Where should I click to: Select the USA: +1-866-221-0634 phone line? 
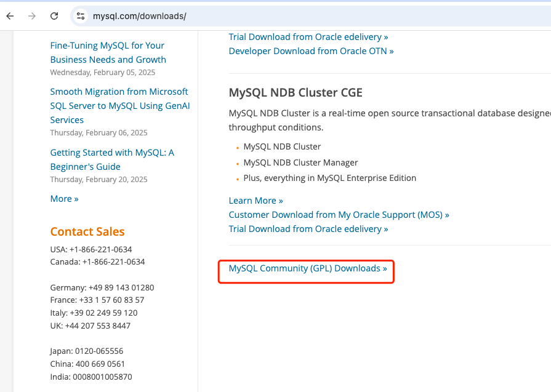91,249
